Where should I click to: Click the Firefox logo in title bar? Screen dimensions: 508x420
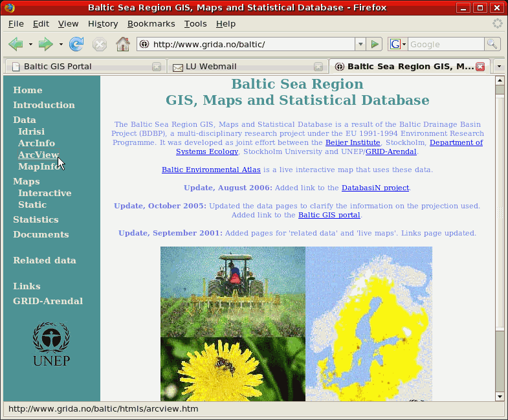tap(10, 8)
